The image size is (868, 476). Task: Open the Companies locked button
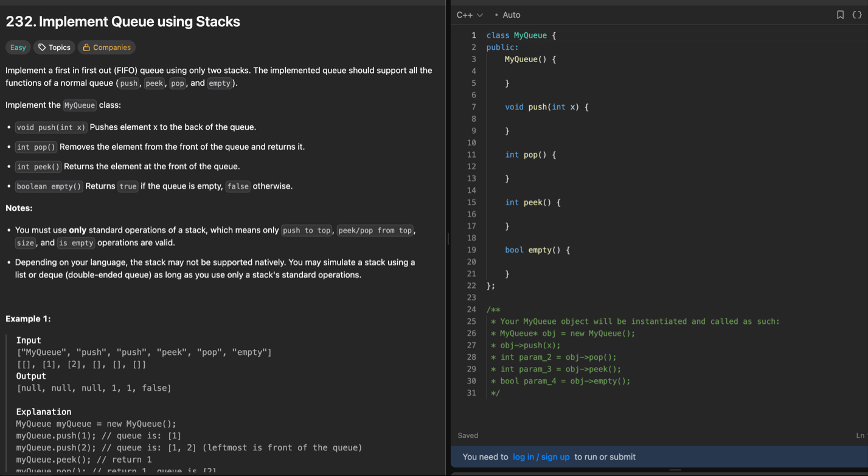106,47
